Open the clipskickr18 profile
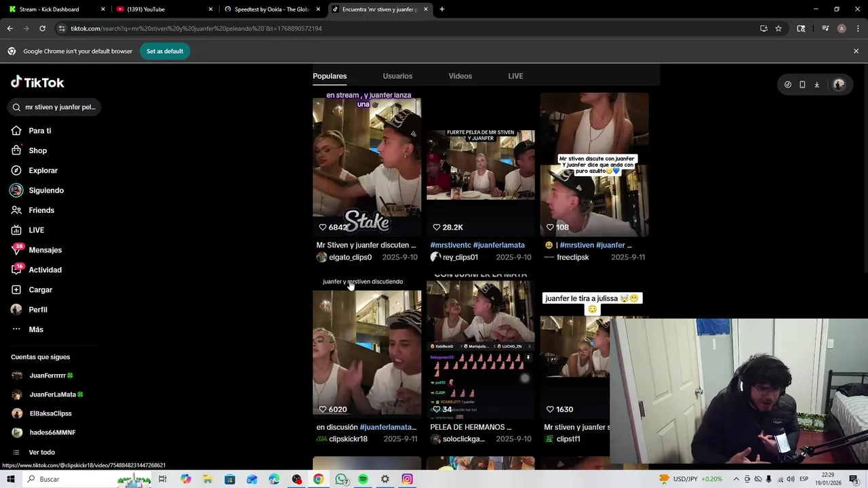 (x=342, y=439)
